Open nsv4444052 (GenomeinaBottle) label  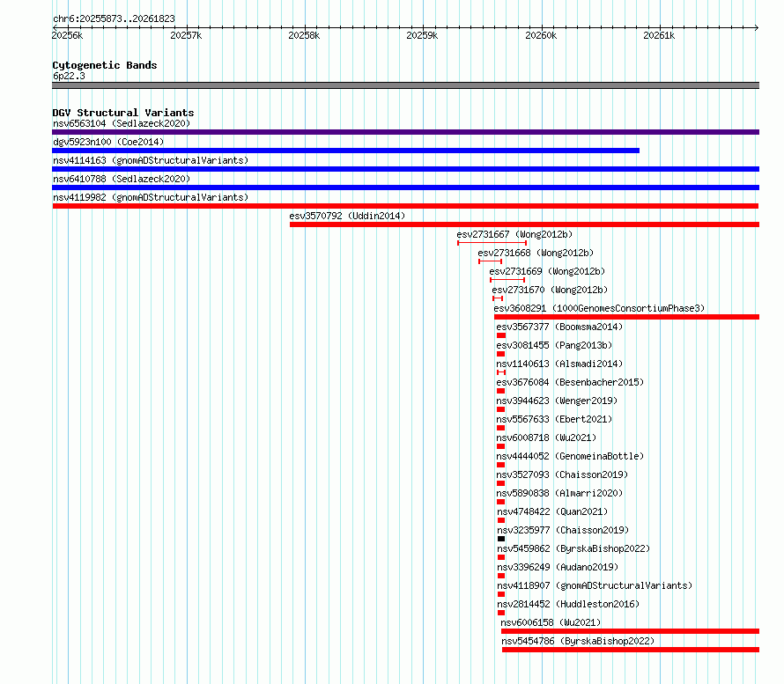point(570,456)
